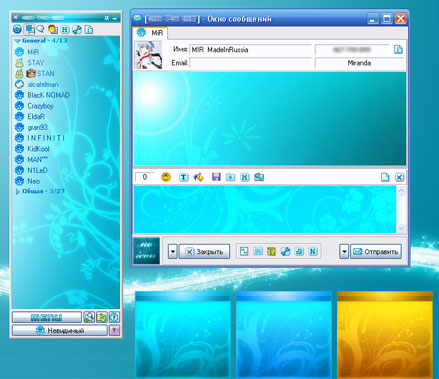
Task: Open the main MENU button
Action: click(47, 317)
